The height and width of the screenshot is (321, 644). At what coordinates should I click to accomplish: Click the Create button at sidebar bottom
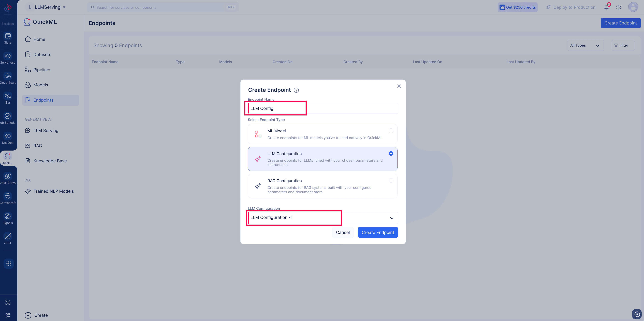pos(37,315)
